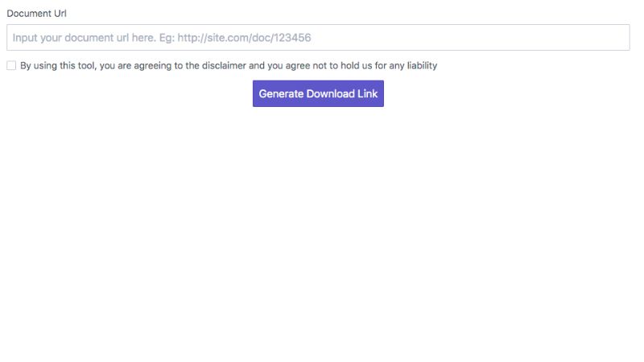Submit the form with the purple Generate button
This screenshot has width=644, height=362.
[318, 93]
